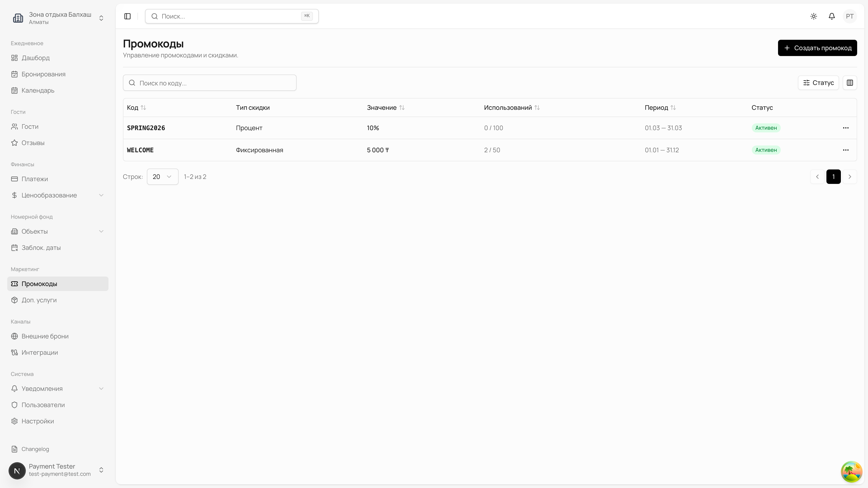Toggle the sidebar collapse icon
868x488 pixels.
[x=127, y=16]
